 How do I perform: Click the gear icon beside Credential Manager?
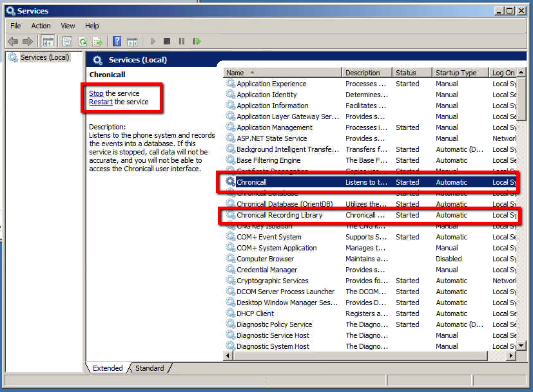[231, 270]
